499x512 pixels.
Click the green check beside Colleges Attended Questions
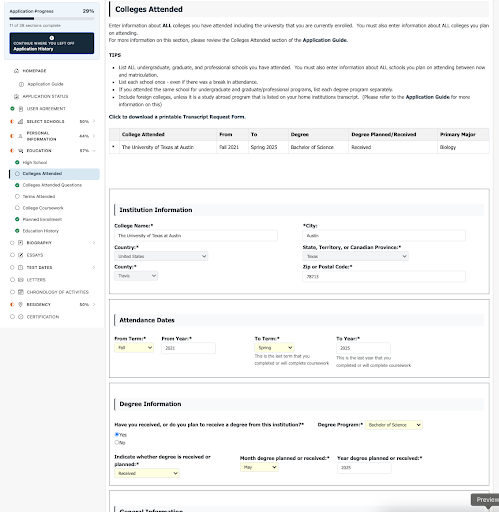point(17,185)
